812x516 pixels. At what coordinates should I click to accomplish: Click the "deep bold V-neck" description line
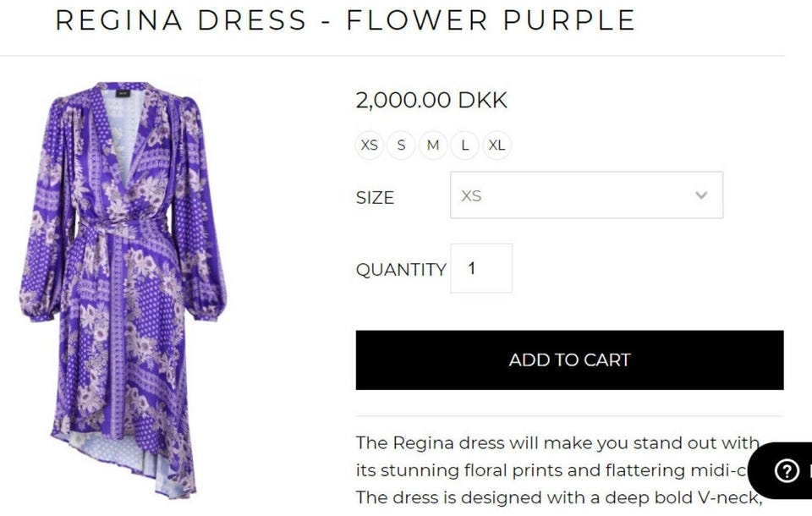[558, 497]
